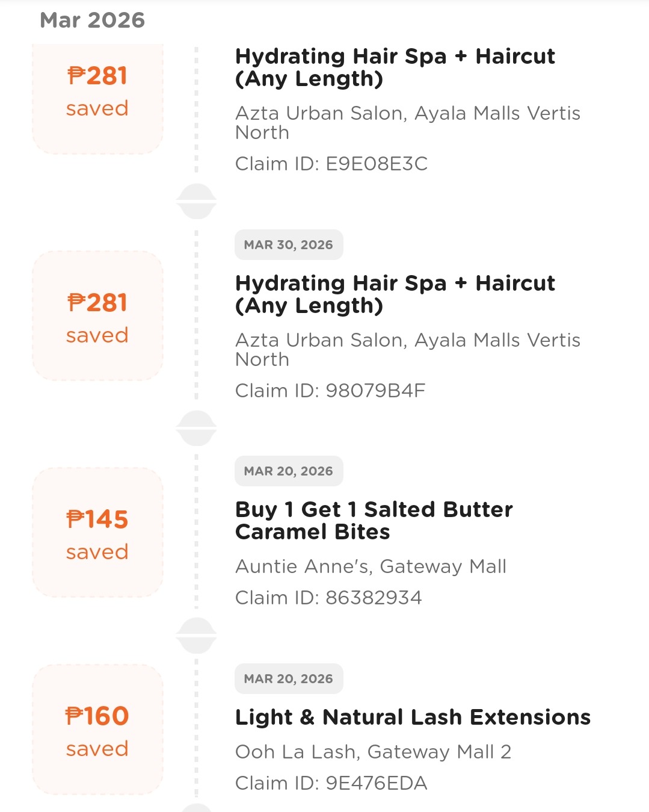Click Claim ID 98079B4F
The height and width of the screenshot is (812, 649).
tap(330, 391)
